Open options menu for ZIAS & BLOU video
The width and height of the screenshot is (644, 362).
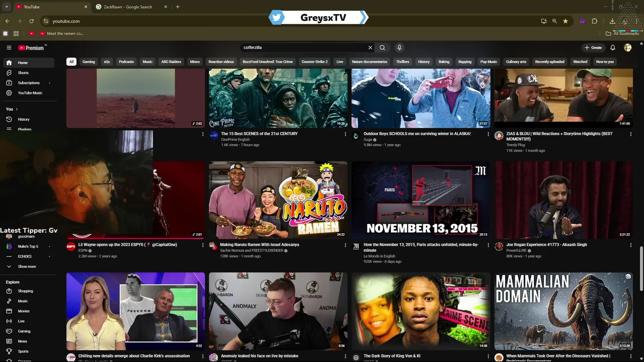point(630,134)
